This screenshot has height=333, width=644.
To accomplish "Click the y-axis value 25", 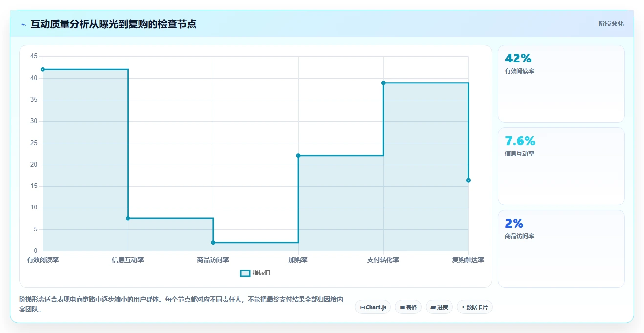I will tap(34, 143).
